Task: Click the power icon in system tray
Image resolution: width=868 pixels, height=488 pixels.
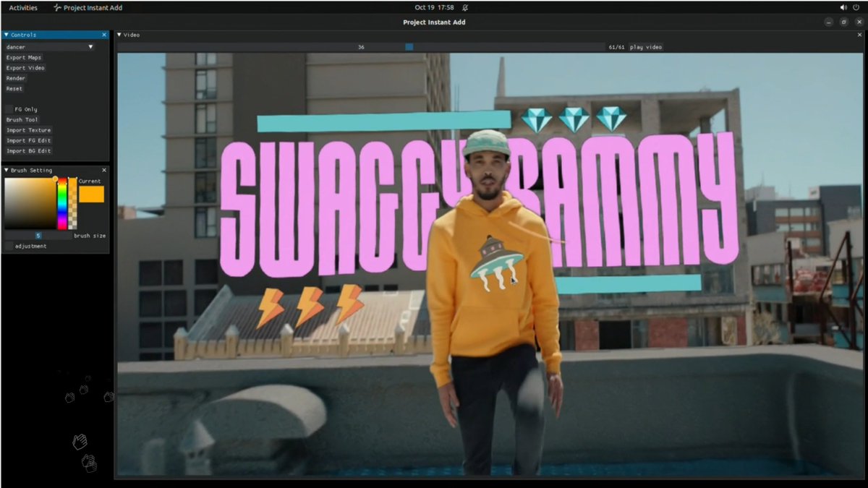Action: (x=856, y=7)
